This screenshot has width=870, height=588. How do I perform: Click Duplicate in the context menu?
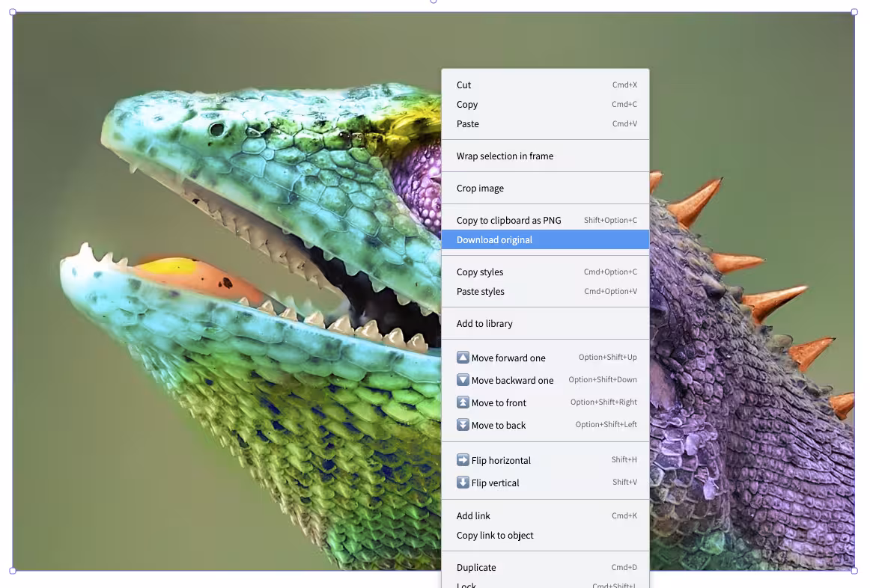click(x=545, y=567)
